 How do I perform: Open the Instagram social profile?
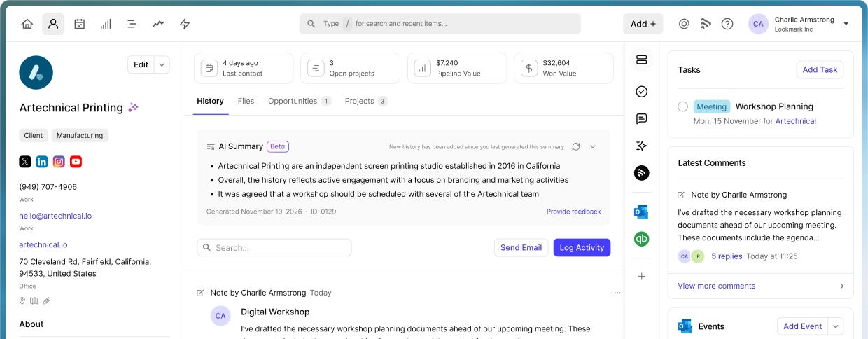coord(59,162)
